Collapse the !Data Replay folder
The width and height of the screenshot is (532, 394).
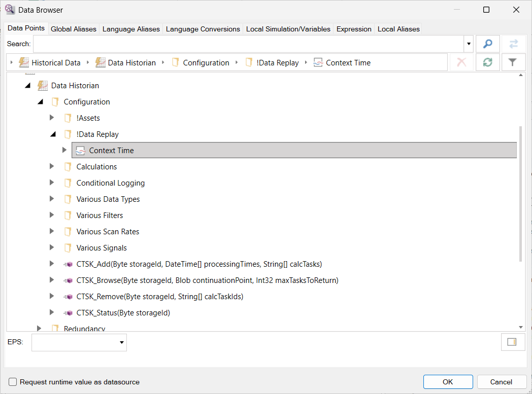(x=52, y=134)
